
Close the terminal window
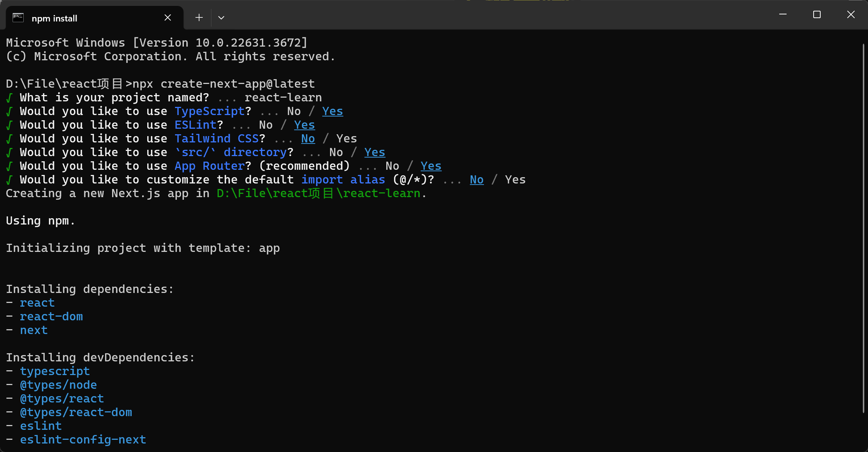(x=851, y=14)
